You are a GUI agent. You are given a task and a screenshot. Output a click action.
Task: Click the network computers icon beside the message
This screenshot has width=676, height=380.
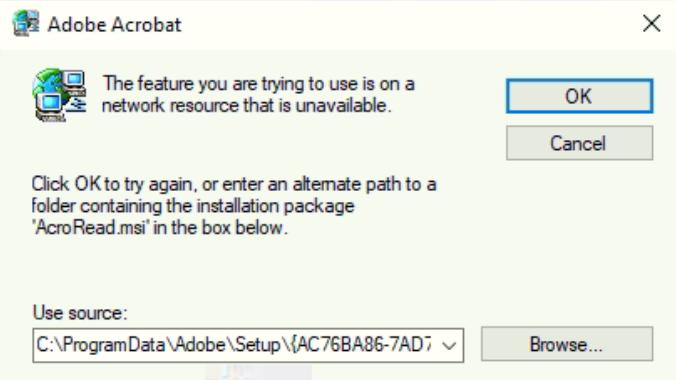59,95
